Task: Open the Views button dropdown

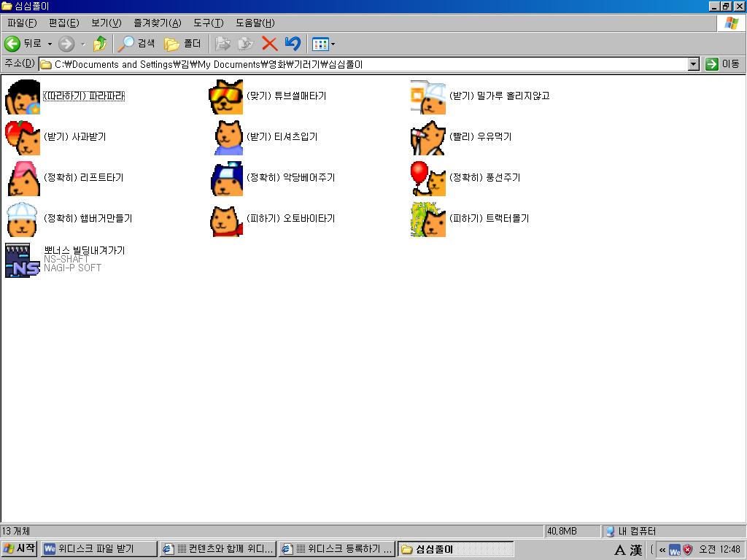Action: [x=323, y=44]
